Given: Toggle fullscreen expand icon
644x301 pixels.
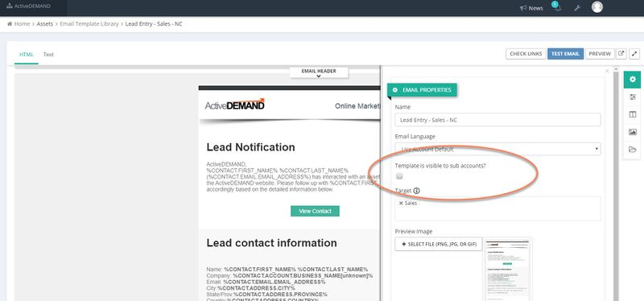Looking at the screenshot, I should pos(634,54).
